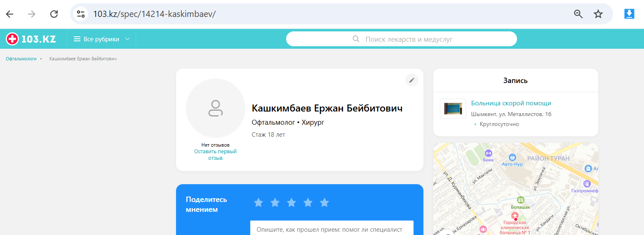The width and height of the screenshot is (644, 235).
Task: Click address Шымкент, ул. Металлистов, 16
Action: [511, 114]
